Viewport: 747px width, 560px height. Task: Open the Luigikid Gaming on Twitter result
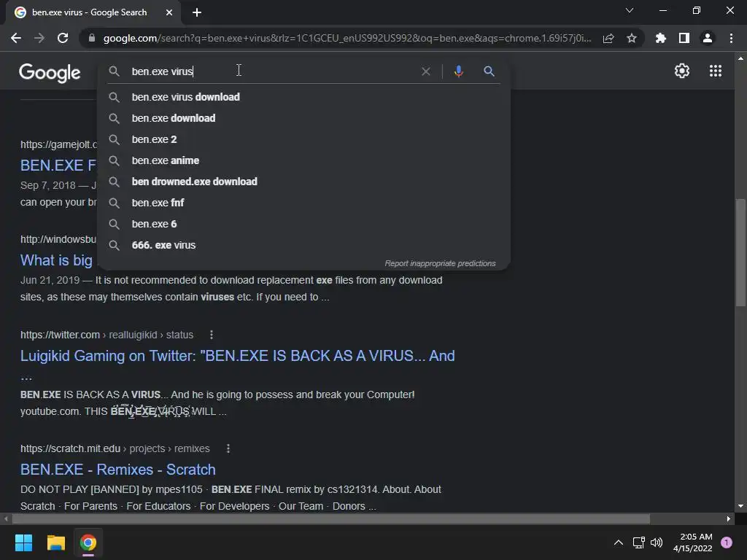(237, 356)
